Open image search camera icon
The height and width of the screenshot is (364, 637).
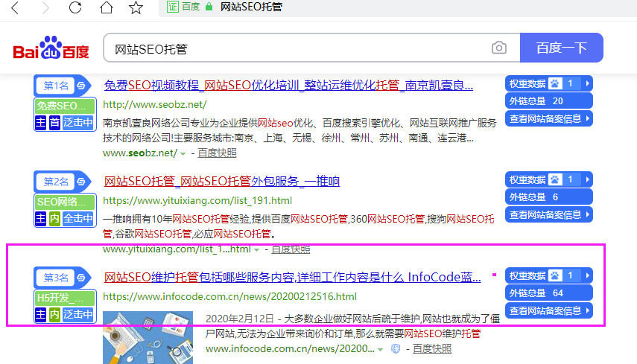click(499, 48)
